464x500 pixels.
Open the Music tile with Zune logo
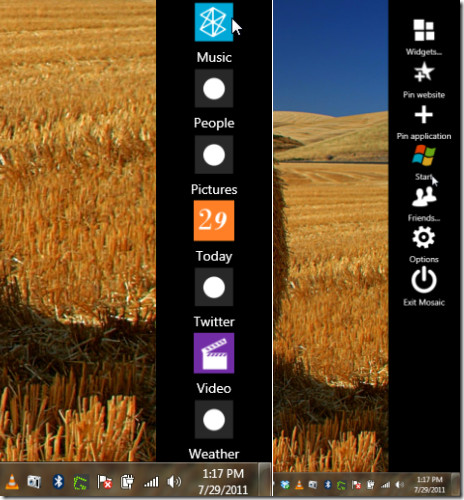(x=214, y=22)
